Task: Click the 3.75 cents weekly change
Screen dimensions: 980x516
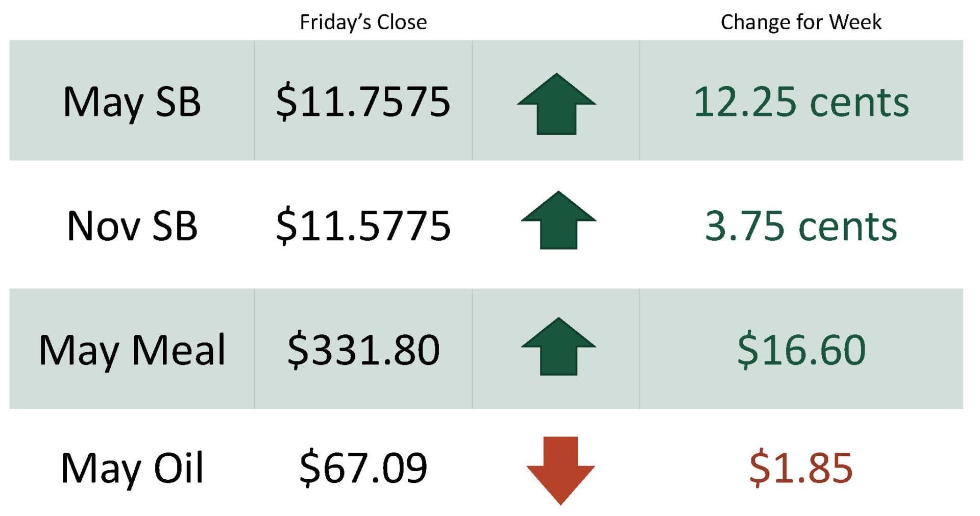Action: 800,226
